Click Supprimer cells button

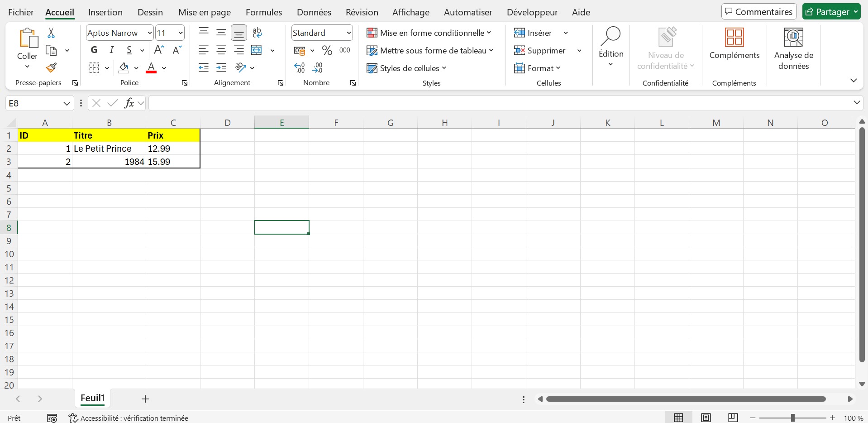[540, 50]
